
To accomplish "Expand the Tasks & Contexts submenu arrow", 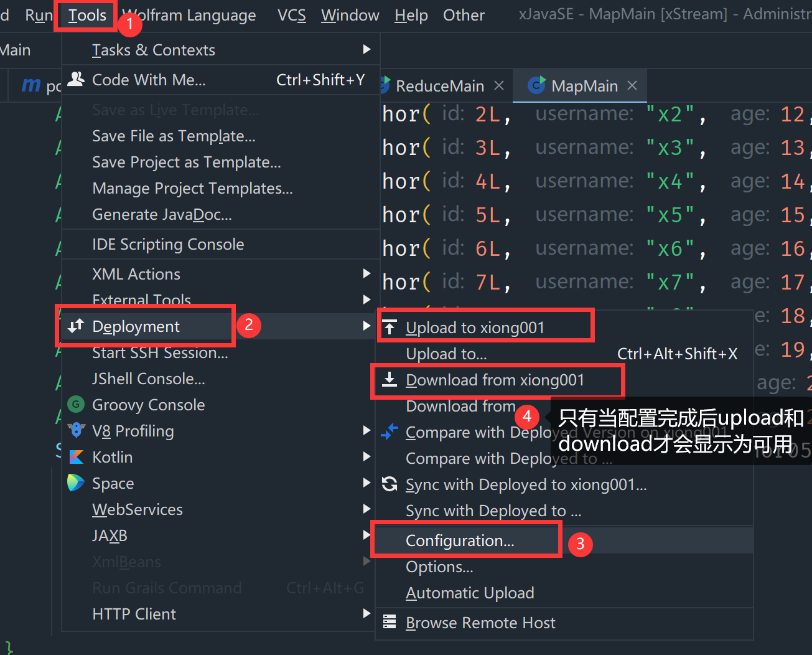I will [366, 50].
